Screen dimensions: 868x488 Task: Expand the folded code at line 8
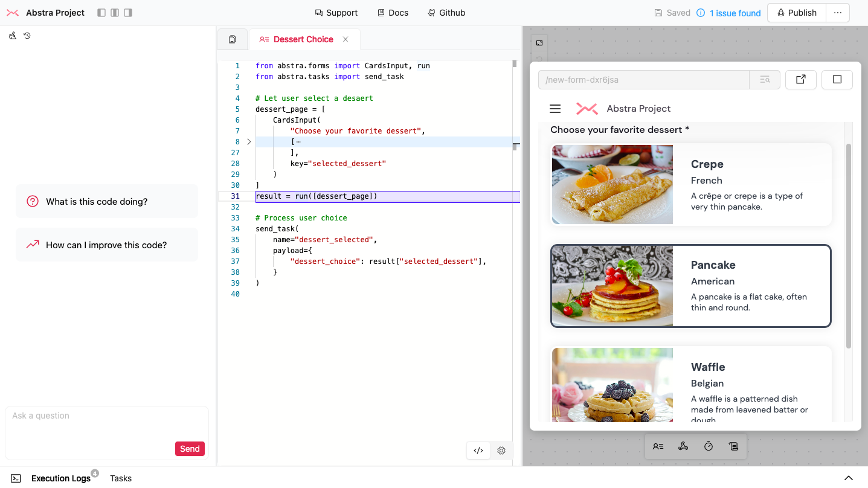249,142
